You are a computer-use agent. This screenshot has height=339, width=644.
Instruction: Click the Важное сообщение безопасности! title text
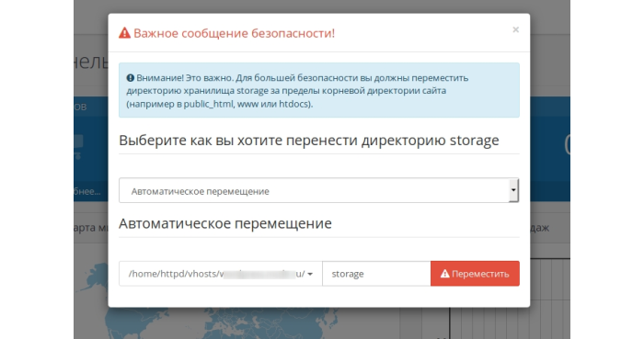tap(234, 33)
